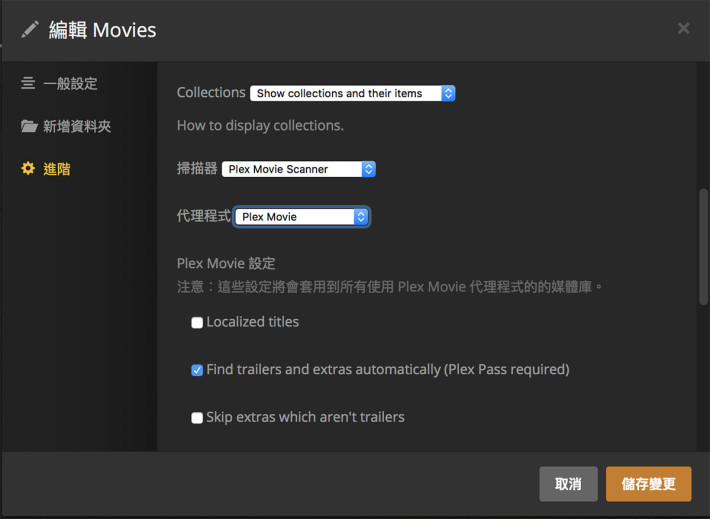Click the Collections dropdown arrow stepper
The height and width of the screenshot is (519, 710).
pos(448,93)
